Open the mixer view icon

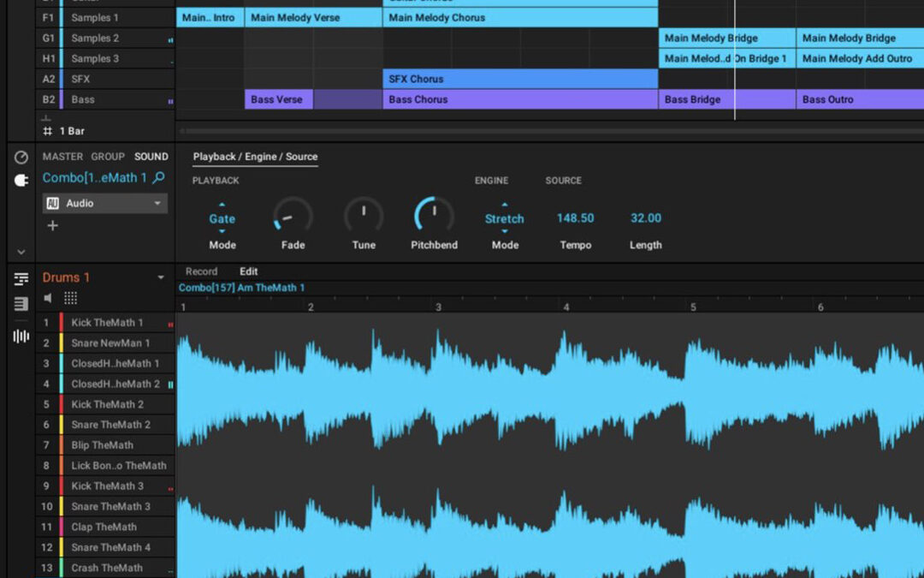click(x=21, y=303)
